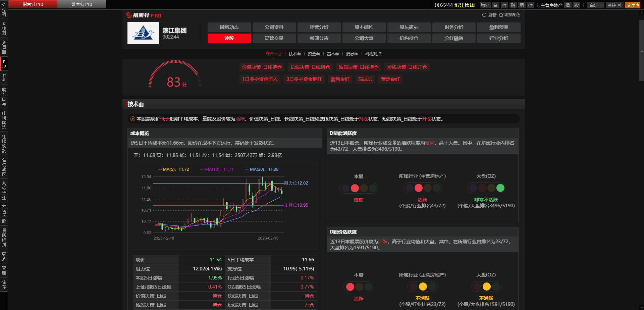
Task: Jump to the 资金面 section link
Action: [x=314, y=54]
